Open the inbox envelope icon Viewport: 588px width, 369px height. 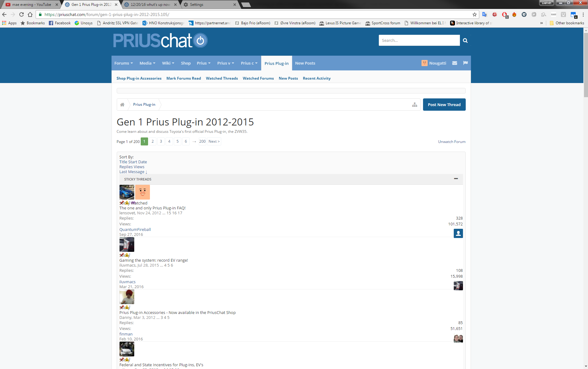[455, 63]
